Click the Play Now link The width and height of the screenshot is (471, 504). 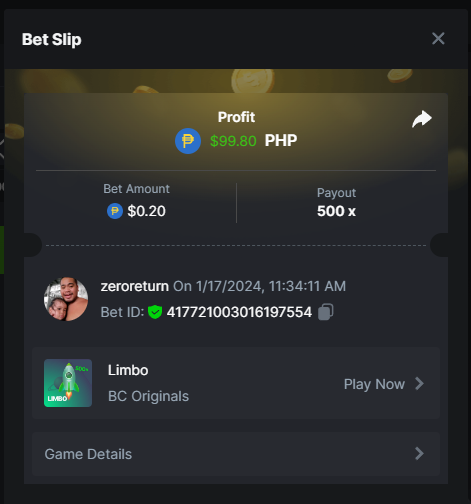[374, 384]
